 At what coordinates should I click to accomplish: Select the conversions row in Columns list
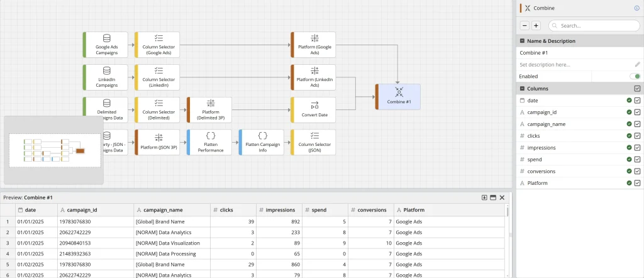tap(580, 171)
